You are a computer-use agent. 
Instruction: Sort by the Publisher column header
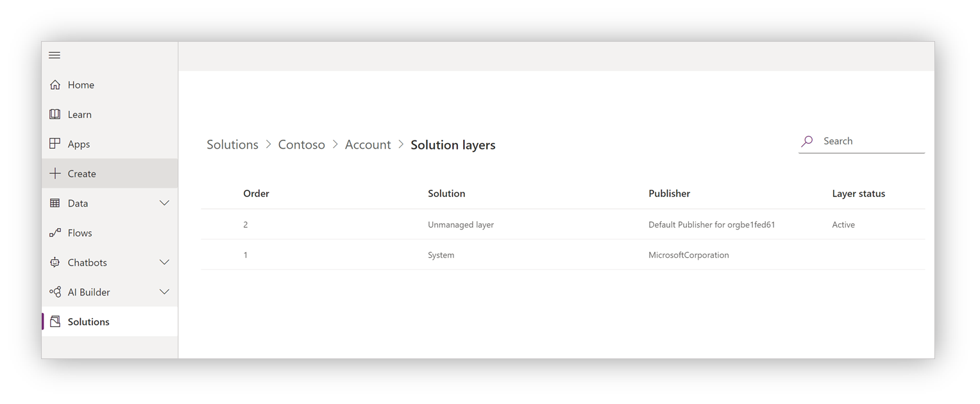click(669, 194)
